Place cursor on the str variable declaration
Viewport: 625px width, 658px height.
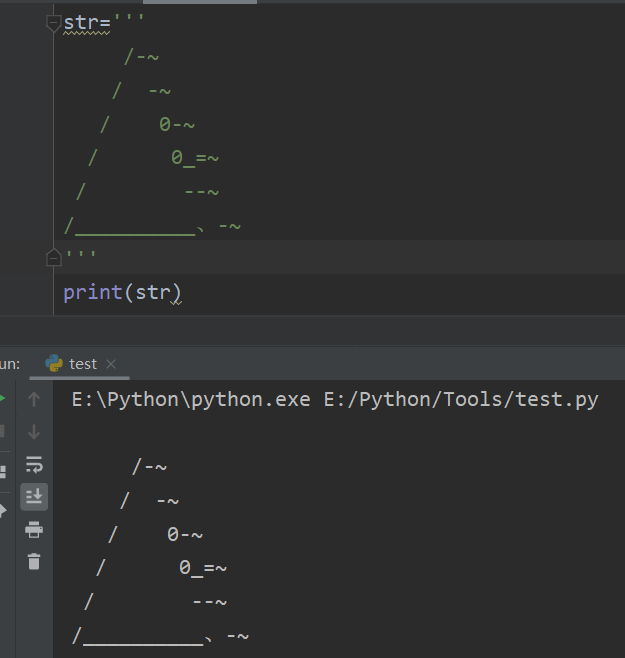pos(76,23)
